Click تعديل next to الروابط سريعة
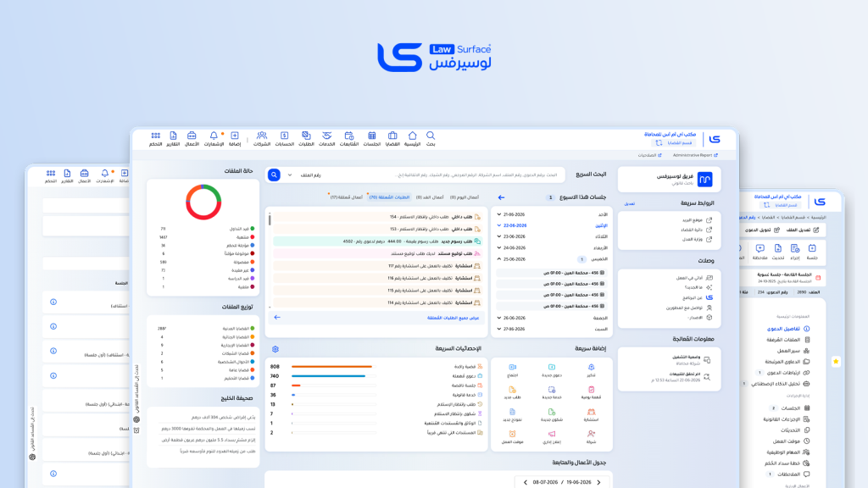 pos(630,203)
